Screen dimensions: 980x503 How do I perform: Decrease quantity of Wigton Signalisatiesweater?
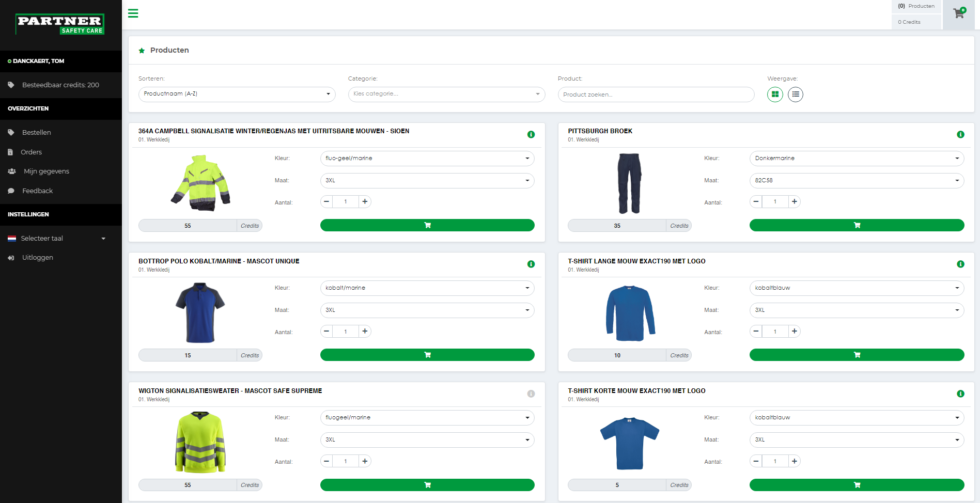(326, 461)
